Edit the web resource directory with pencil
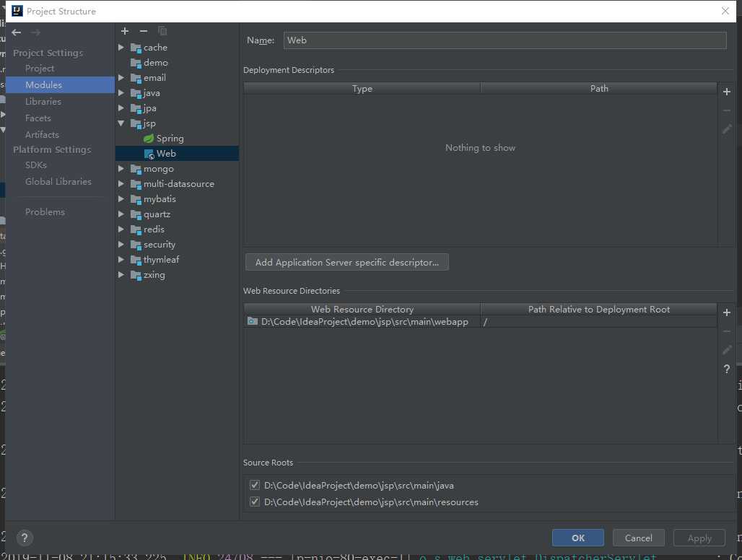This screenshot has width=742, height=560. coord(727,350)
